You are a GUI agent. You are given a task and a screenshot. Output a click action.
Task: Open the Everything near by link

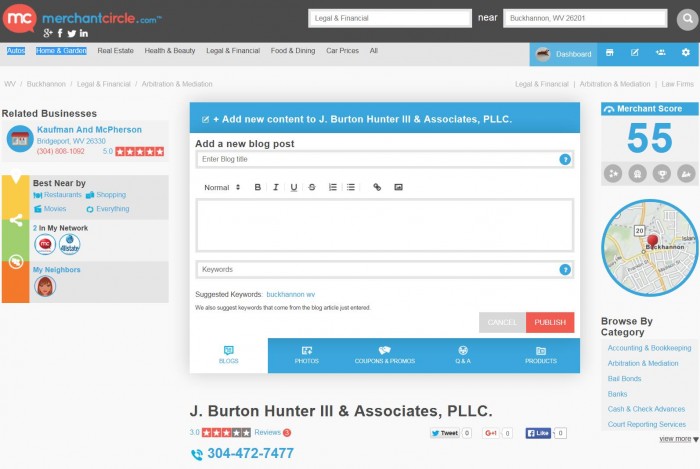112,209
